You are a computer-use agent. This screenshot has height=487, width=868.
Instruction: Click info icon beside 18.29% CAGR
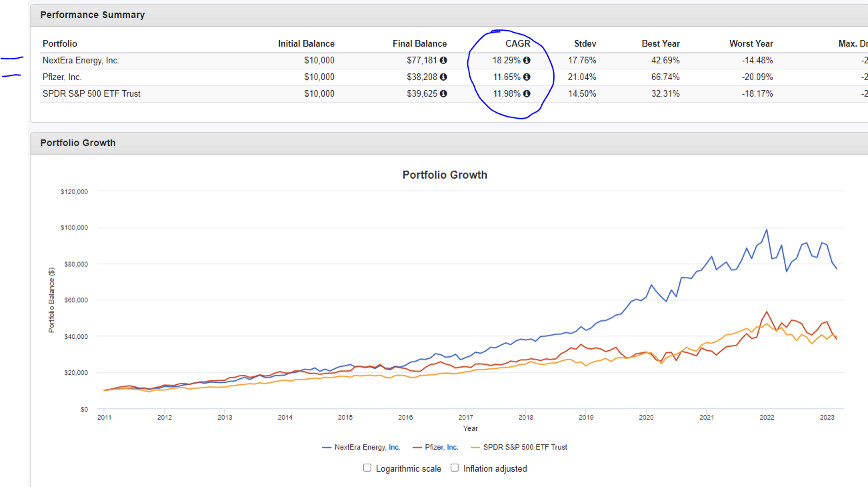pos(527,61)
